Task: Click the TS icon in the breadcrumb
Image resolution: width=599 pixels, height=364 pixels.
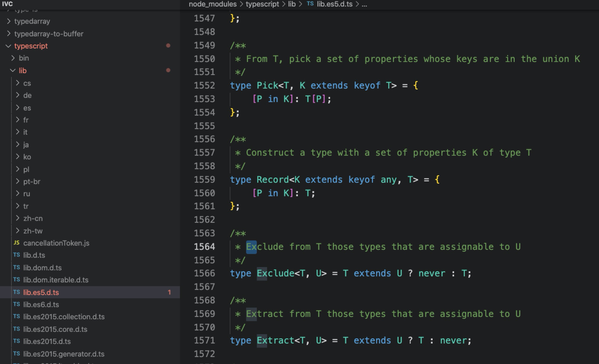Action: click(310, 4)
